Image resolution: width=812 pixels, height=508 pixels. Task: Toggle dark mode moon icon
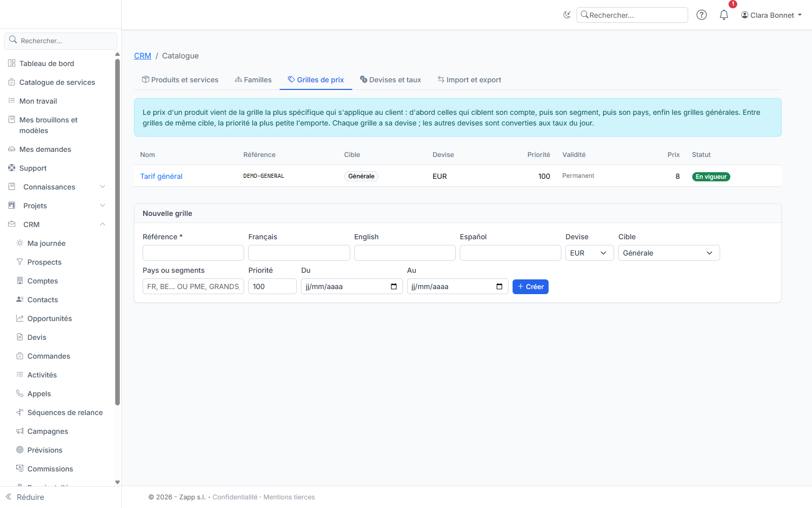click(567, 15)
